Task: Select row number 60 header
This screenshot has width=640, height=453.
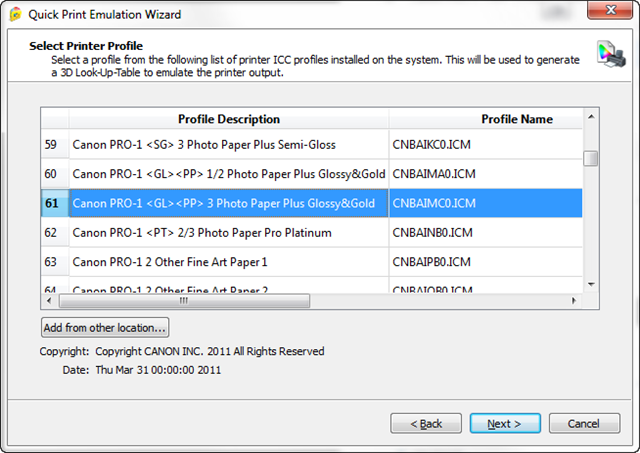Action: (x=55, y=174)
